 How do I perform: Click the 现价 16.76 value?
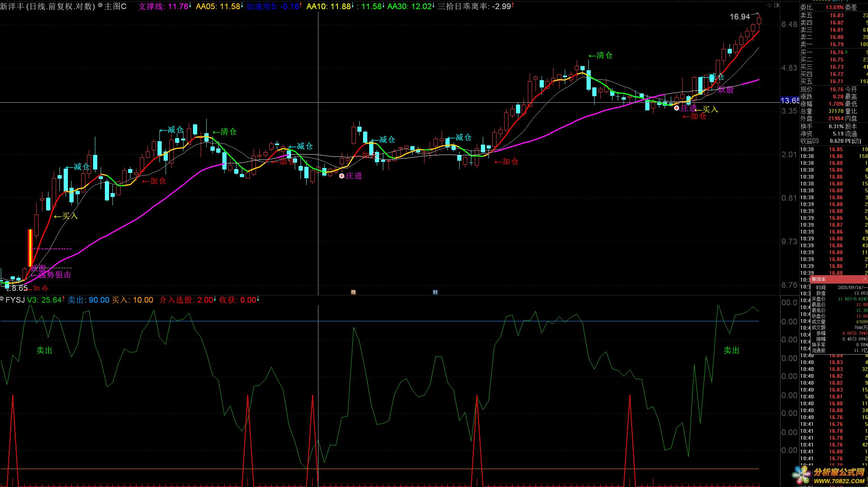click(836, 89)
